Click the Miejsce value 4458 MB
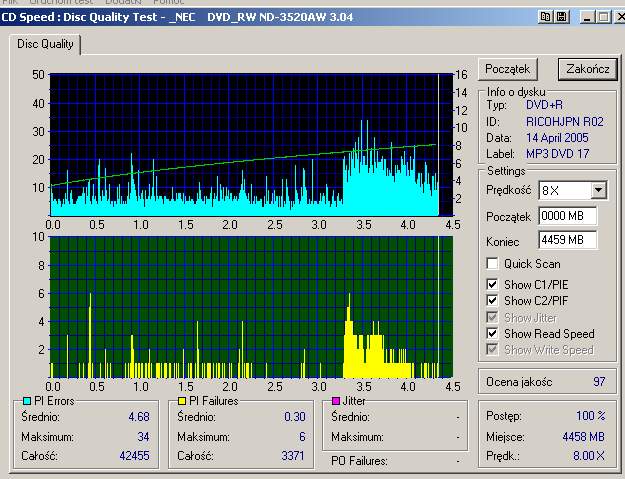Image resolution: width=625 pixels, height=479 pixels. 584,437
